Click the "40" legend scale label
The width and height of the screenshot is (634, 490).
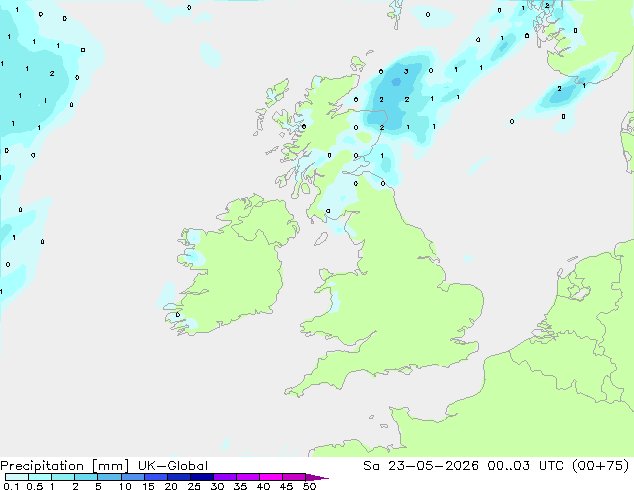pos(263,486)
